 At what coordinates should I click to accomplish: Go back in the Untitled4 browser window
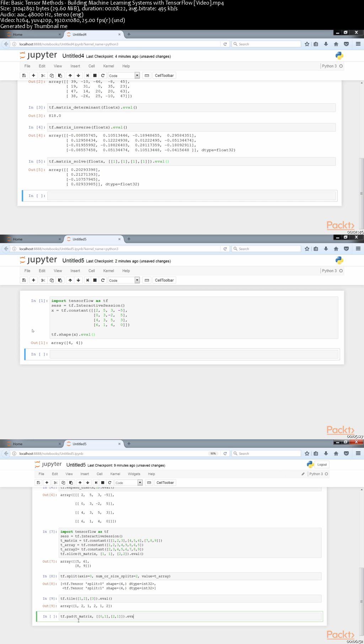(6, 44)
